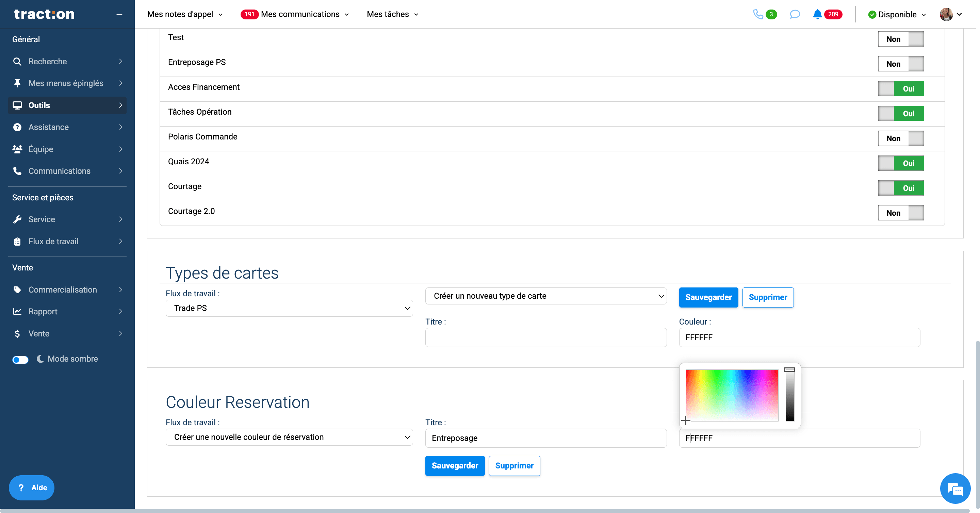The width and height of the screenshot is (980, 513).
Task: Expand the Disponible status dropdown
Action: click(x=897, y=14)
